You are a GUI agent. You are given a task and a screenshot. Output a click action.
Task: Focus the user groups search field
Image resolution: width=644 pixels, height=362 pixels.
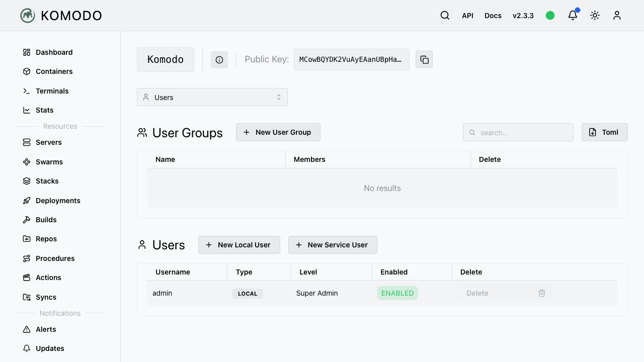coord(518,132)
